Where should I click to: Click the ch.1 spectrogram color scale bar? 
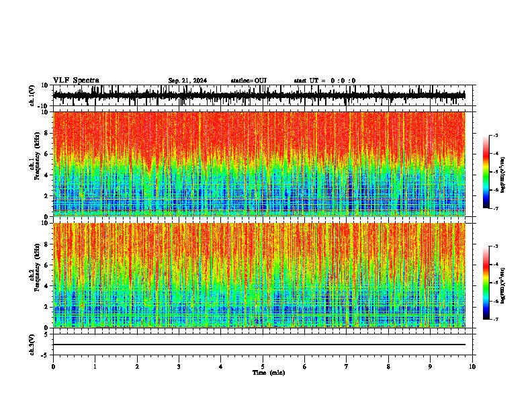click(486, 172)
